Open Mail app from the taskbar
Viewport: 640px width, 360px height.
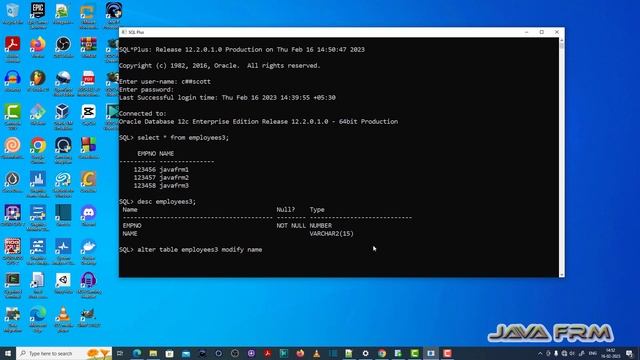point(186,353)
